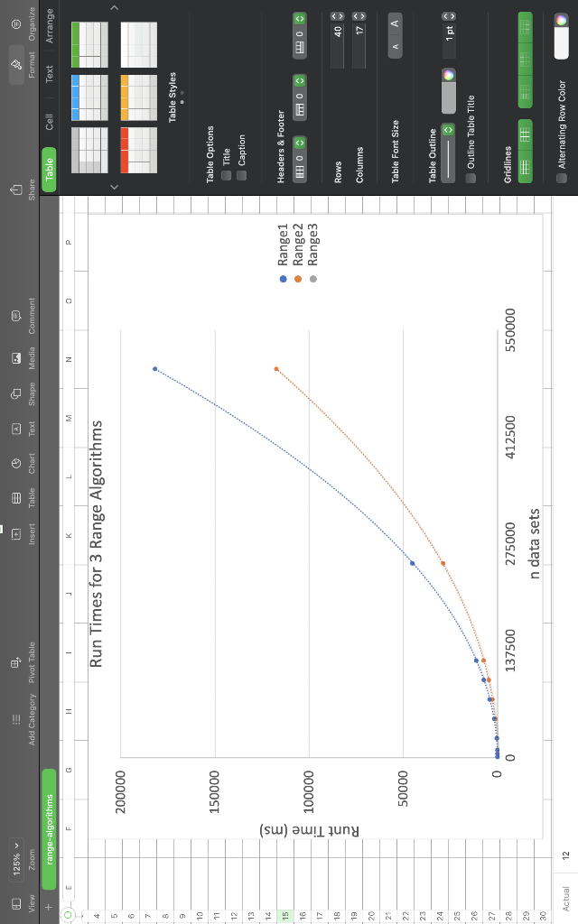Click the outline width field 1 pt
This screenshot has width=578, height=924.
click(x=449, y=40)
